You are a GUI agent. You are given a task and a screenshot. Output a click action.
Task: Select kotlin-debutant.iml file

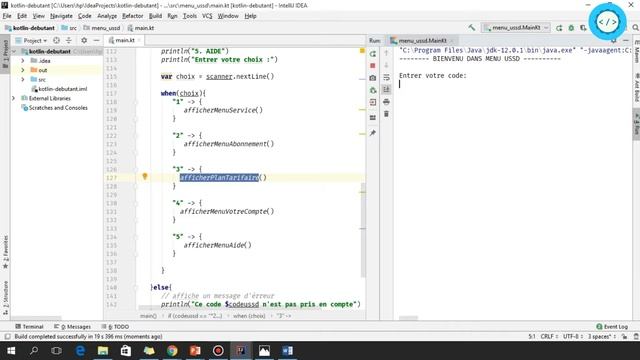coord(62,89)
